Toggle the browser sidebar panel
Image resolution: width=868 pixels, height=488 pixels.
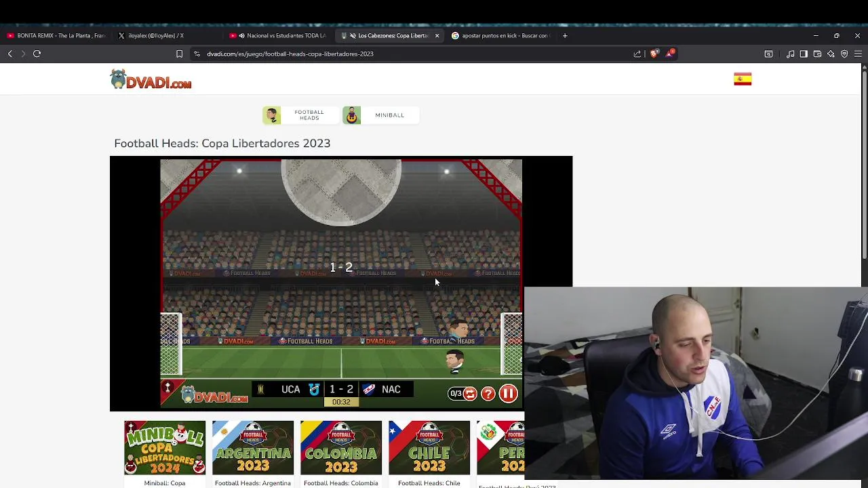point(804,54)
